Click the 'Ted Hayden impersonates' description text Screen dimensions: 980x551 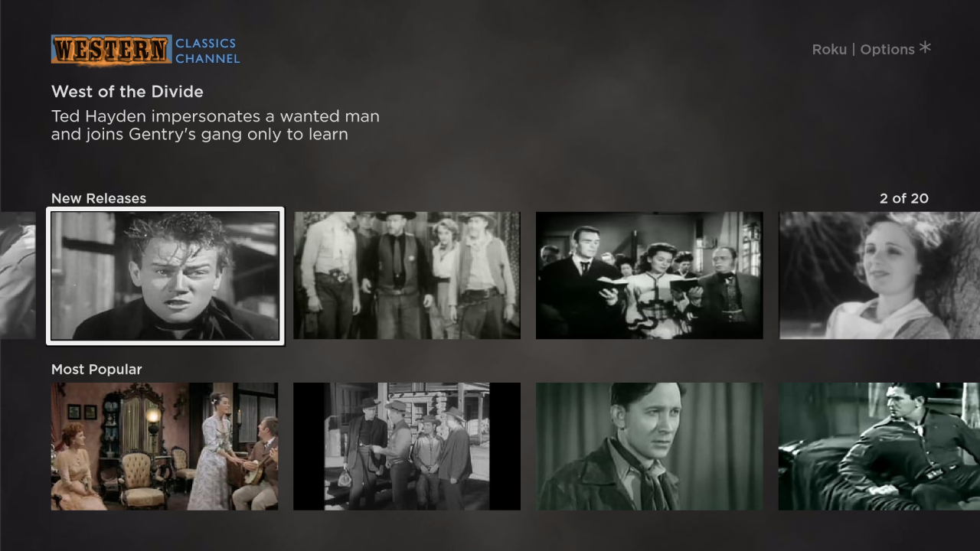point(215,126)
